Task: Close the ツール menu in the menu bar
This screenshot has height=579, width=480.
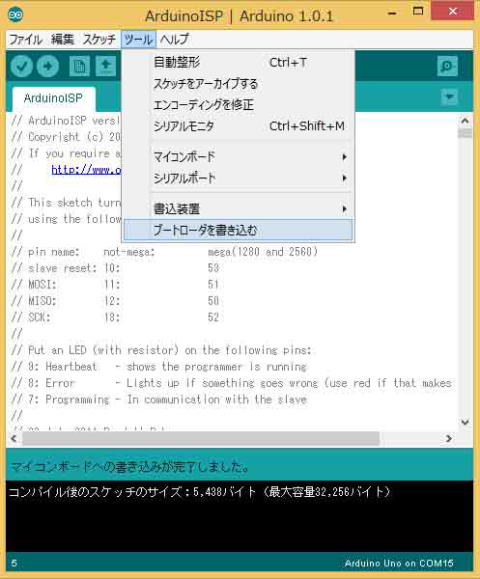Action: click(x=138, y=39)
